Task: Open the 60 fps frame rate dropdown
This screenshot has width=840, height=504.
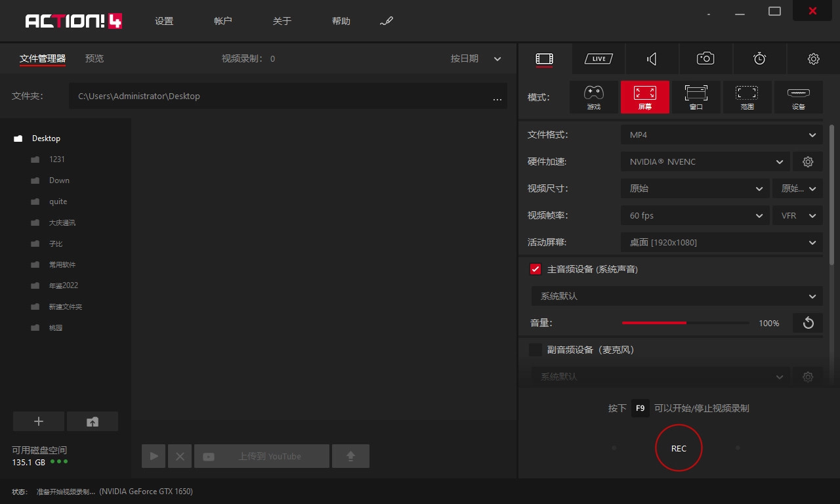Action: (695, 215)
